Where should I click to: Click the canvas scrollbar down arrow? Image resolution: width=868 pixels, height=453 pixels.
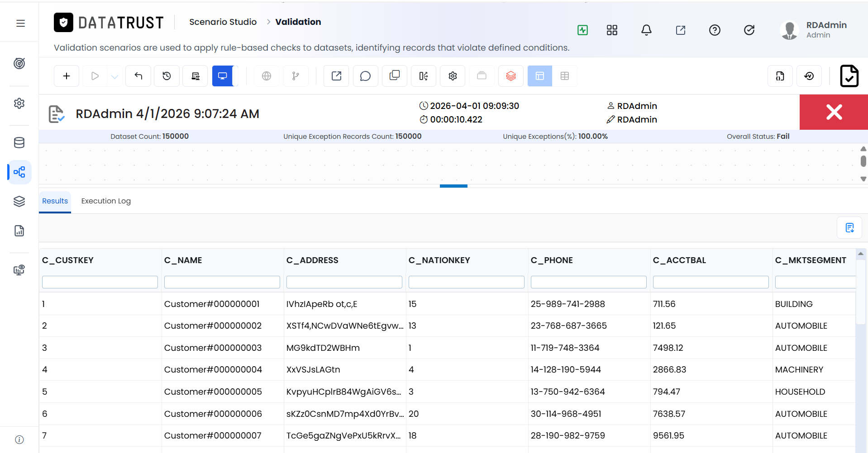point(863,179)
